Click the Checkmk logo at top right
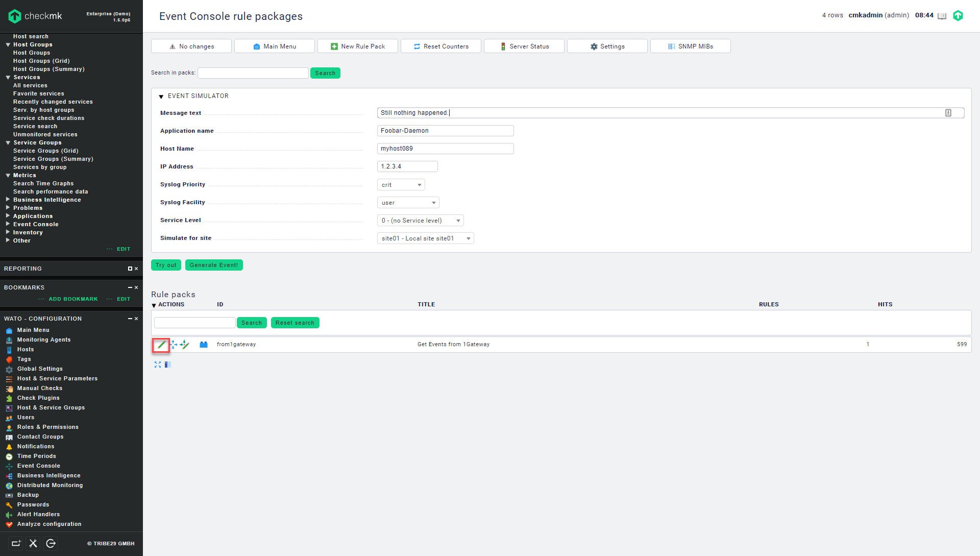 point(958,15)
